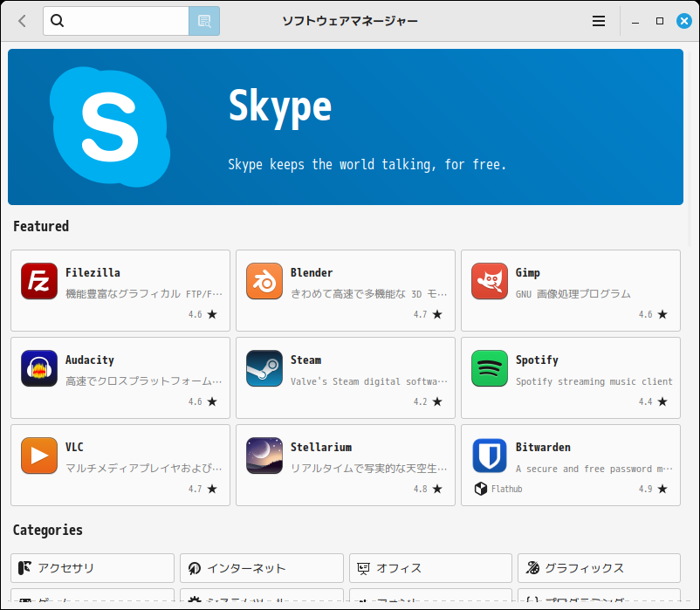Click the magnifying glass search icon
700x610 pixels.
point(57,21)
